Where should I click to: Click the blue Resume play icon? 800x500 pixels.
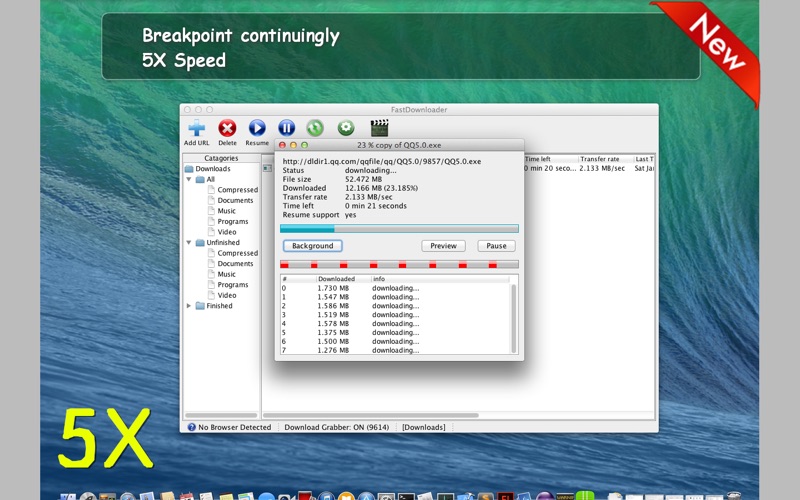point(257,128)
